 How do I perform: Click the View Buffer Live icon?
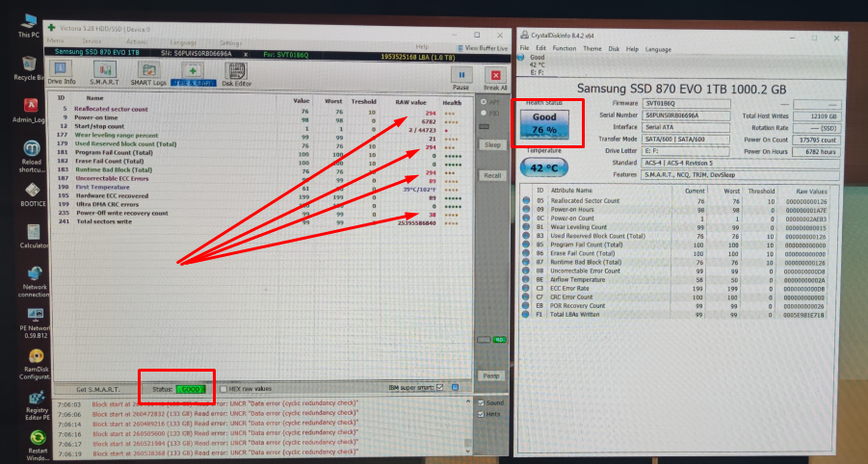point(460,48)
